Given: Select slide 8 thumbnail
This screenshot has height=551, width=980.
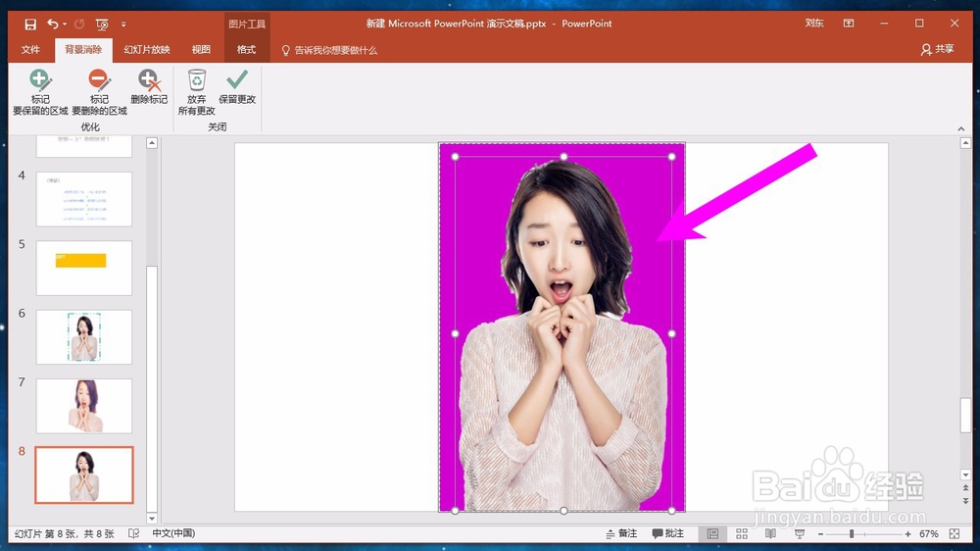Looking at the screenshot, I should tap(83, 475).
